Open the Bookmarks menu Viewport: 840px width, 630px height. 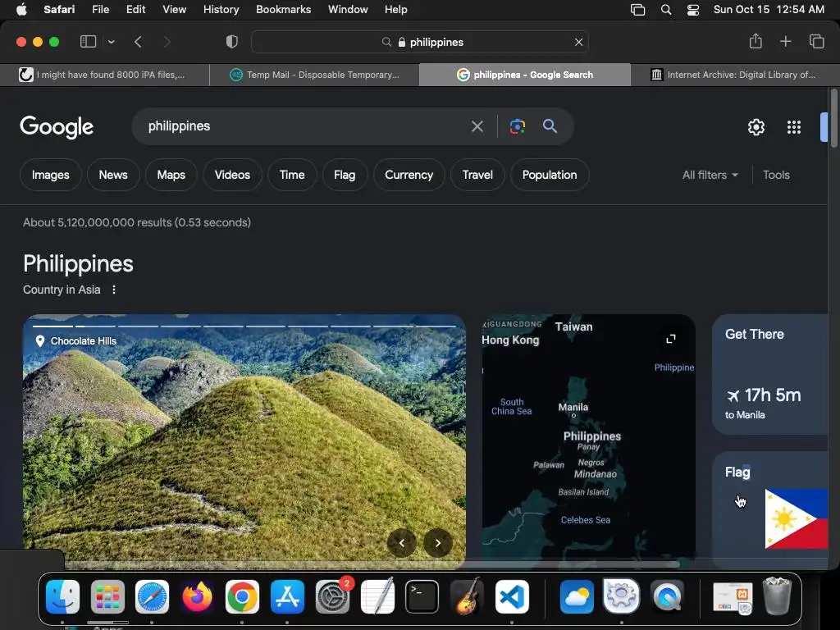tap(283, 9)
